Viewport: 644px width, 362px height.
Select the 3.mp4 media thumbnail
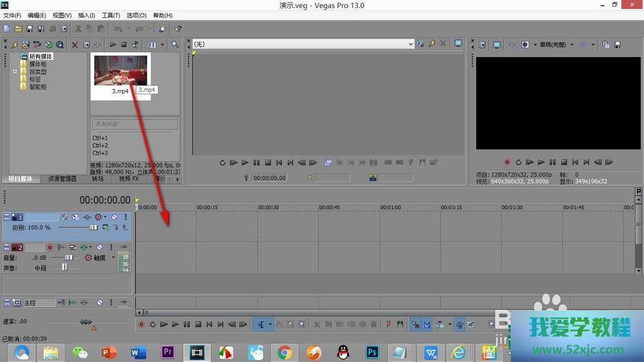pos(120,70)
